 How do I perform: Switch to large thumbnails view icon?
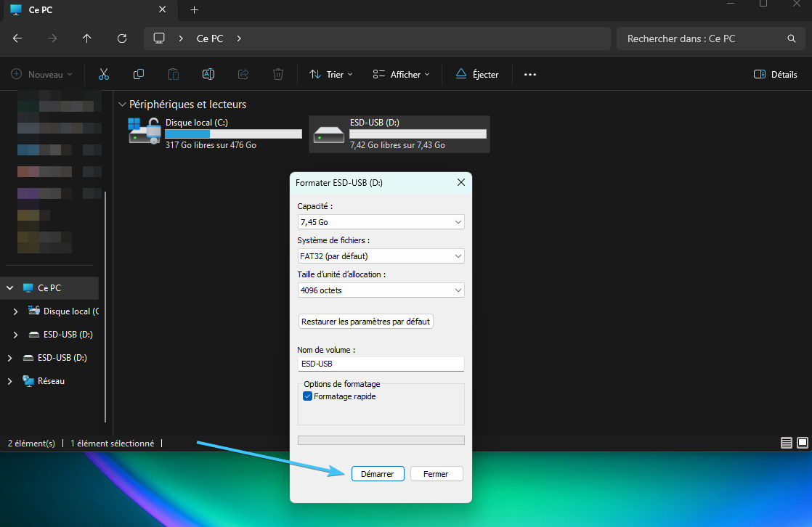[802, 443]
